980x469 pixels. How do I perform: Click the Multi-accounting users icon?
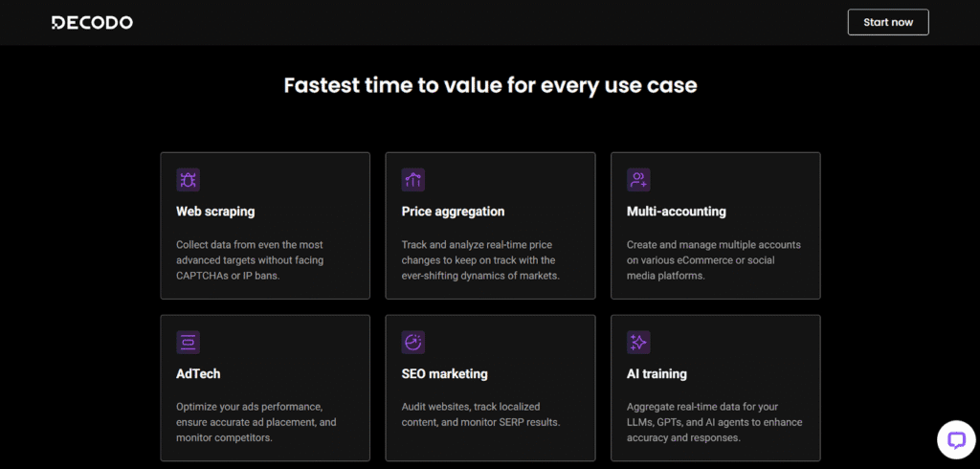pos(638,179)
